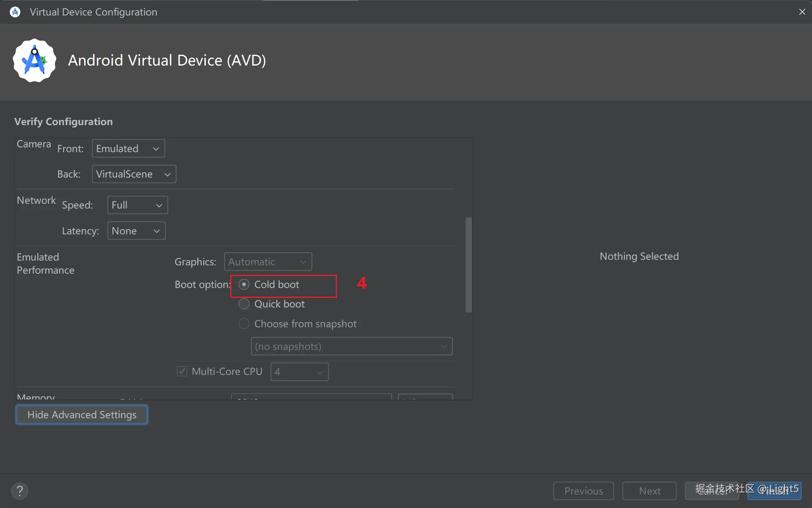Expand the Network Speed dropdown
The image size is (812, 508).
pos(137,205)
